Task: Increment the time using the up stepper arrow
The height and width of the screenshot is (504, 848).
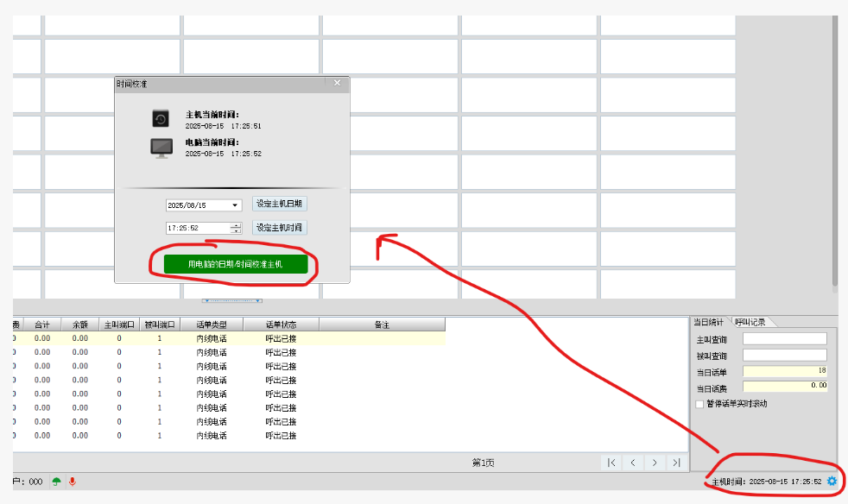Action: coord(236,224)
